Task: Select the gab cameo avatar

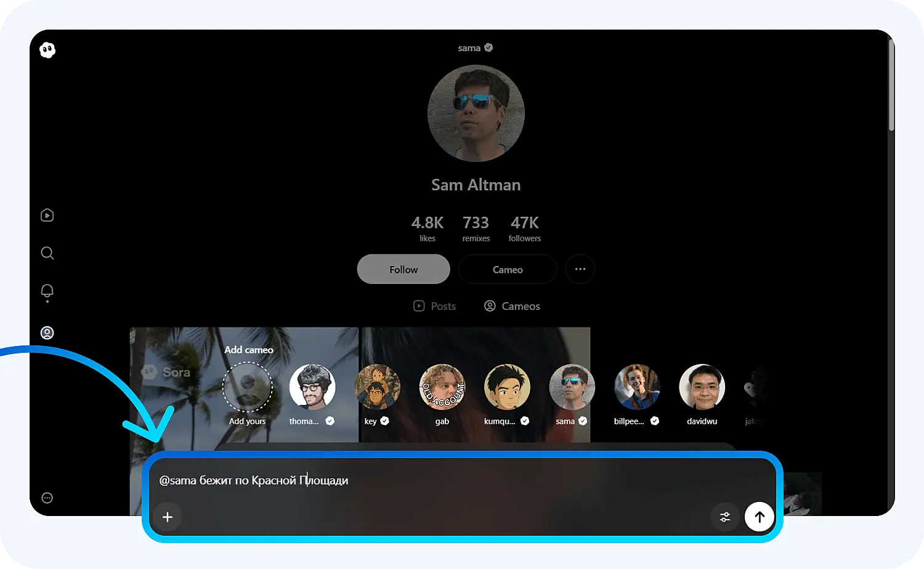Action: 442,387
